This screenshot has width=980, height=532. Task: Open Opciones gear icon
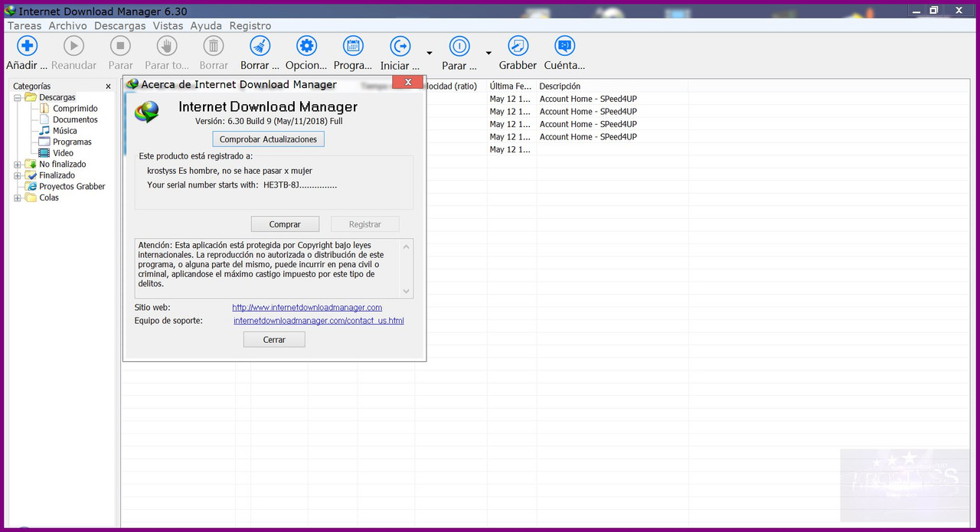point(306,46)
